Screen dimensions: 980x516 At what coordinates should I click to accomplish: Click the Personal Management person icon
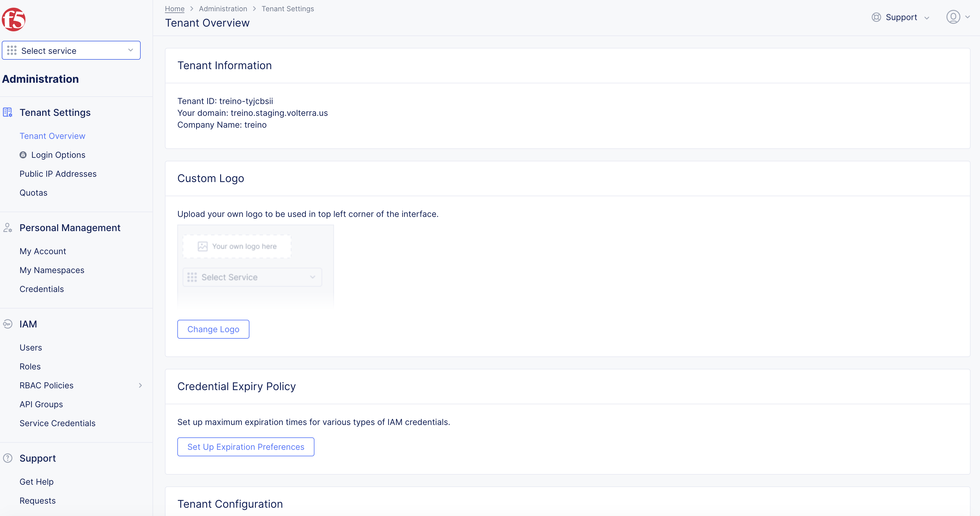[7, 228]
